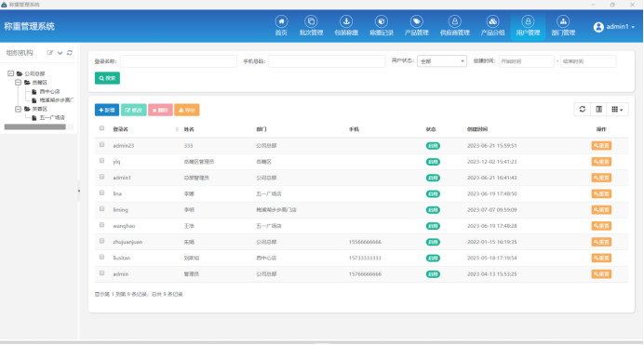Check the liusitan row checkbox
644x345 pixels.
click(x=101, y=257)
